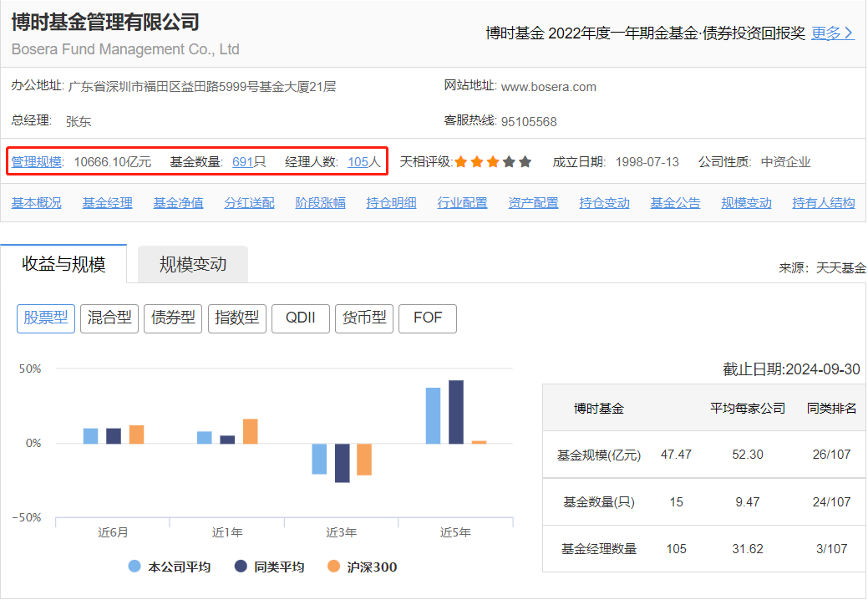Open 持仓变动 link
868x600 pixels.
605,203
